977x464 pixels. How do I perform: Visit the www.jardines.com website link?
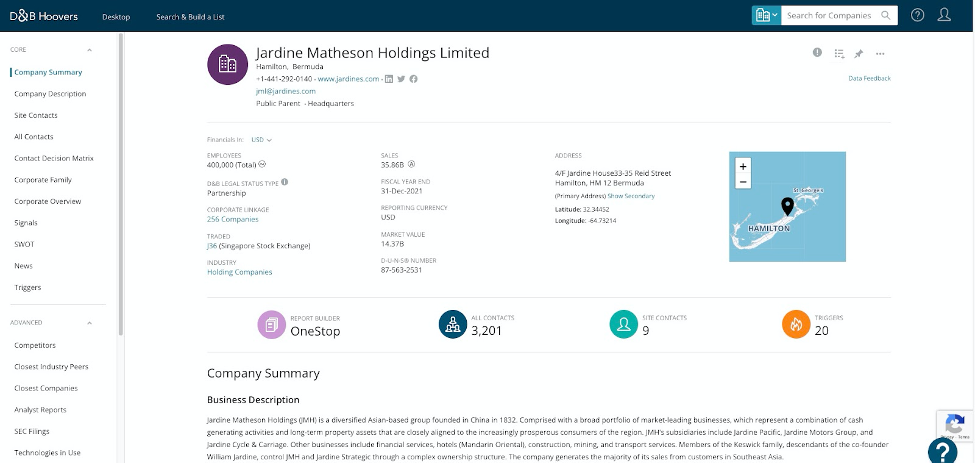(348, 79)
